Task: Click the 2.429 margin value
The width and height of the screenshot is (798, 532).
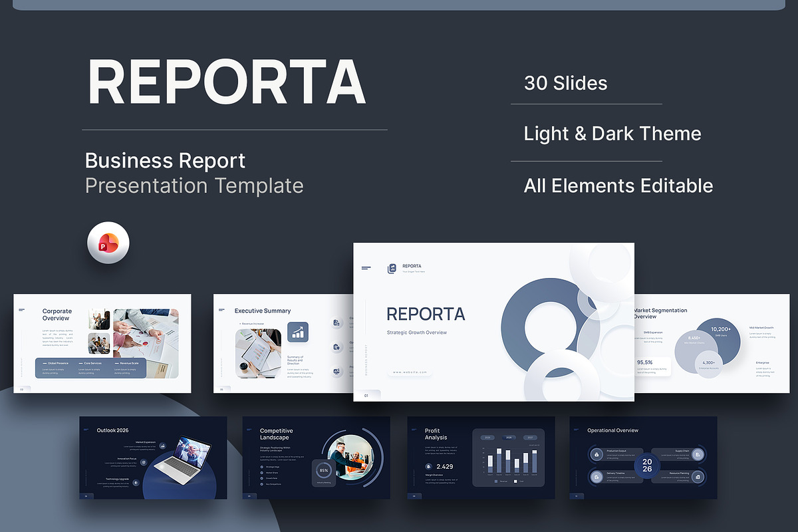Action: pos(445,467)
